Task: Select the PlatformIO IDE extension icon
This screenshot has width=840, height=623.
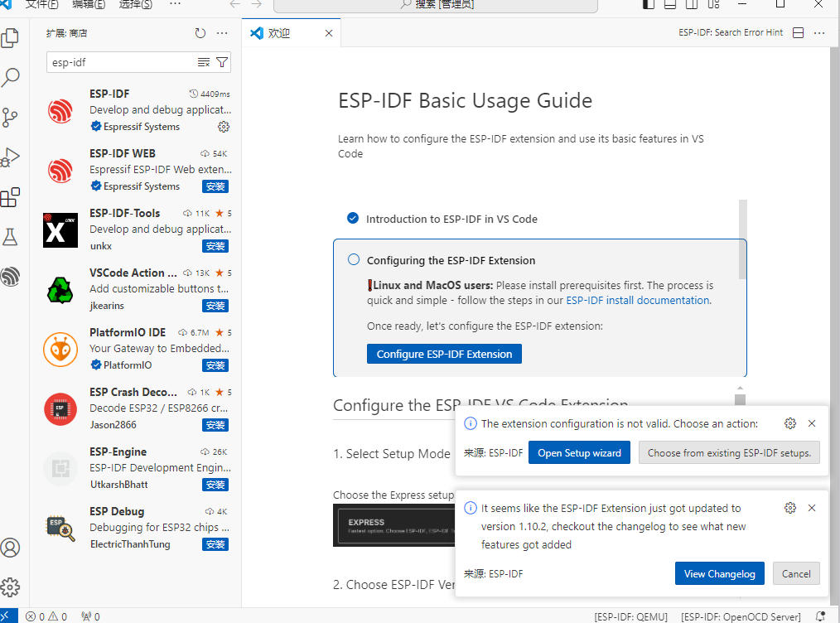Action: point(60,350)
